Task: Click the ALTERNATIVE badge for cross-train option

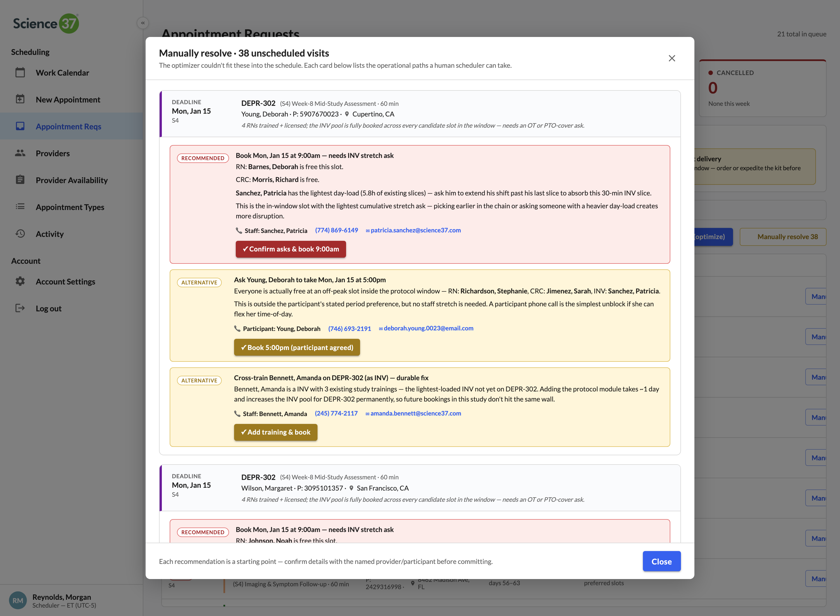Action: 199,380
